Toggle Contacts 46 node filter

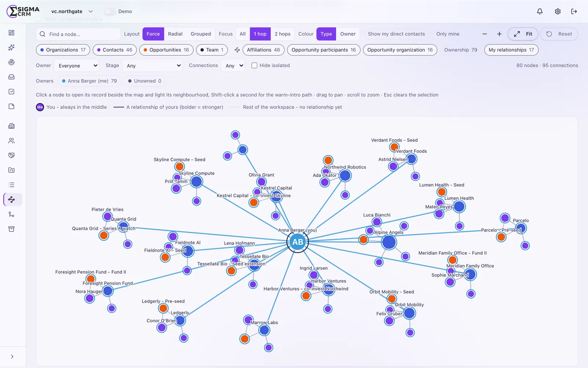coord(115,50)
